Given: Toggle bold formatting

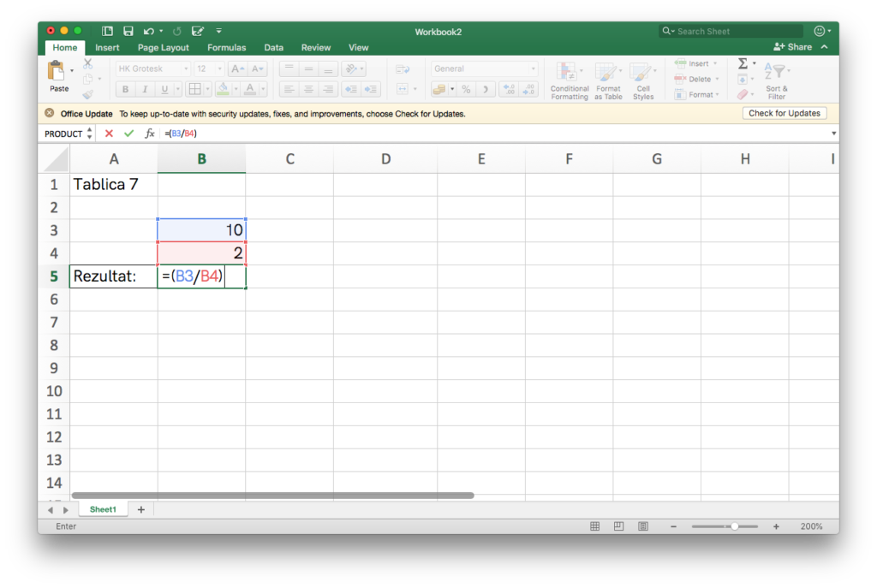Looking at the screenshot, I should coord(125,89).
